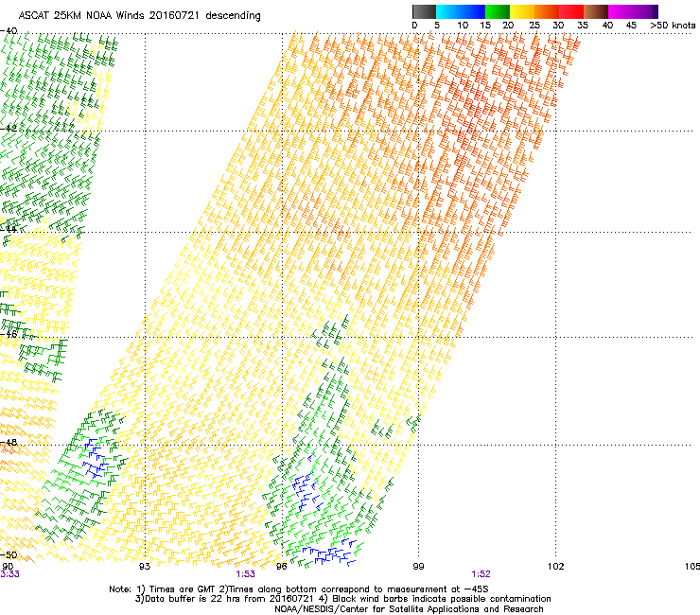Click the '96' longitude label

pyautogui.click(x=281, y=567)
